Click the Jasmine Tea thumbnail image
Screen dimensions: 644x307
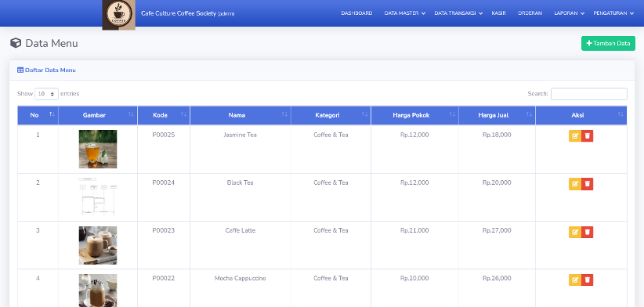98,149
